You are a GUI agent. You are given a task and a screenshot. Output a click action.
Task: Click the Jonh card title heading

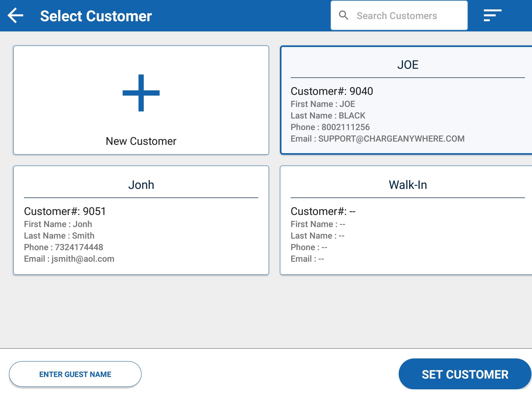tap(141, 185)
